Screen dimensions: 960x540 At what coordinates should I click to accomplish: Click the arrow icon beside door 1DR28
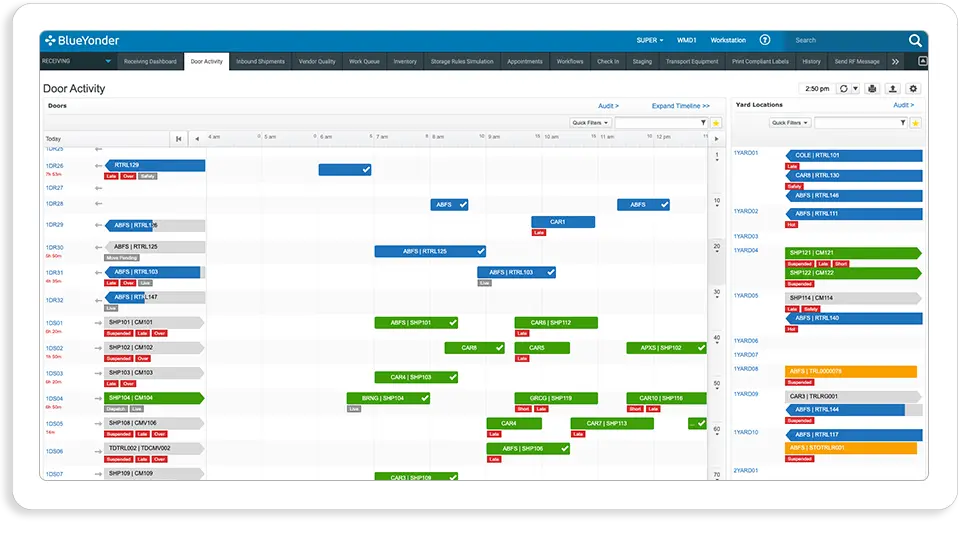click(x=98, y=204)
